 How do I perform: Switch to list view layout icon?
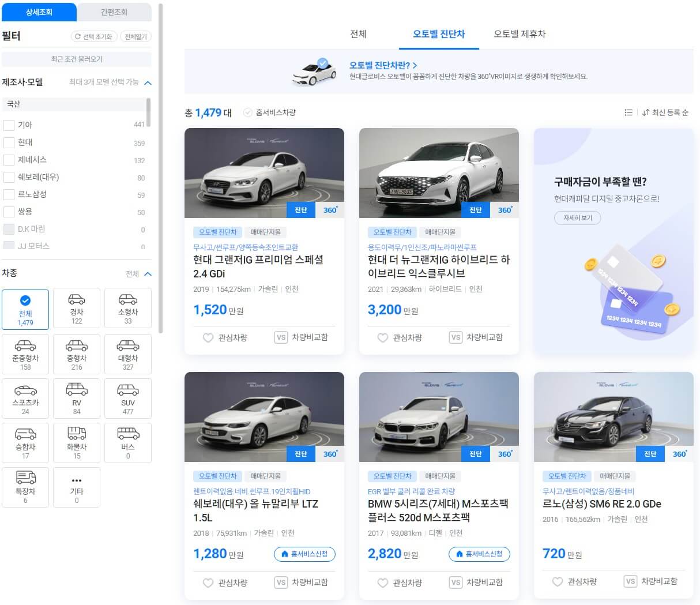coord(629,112)
